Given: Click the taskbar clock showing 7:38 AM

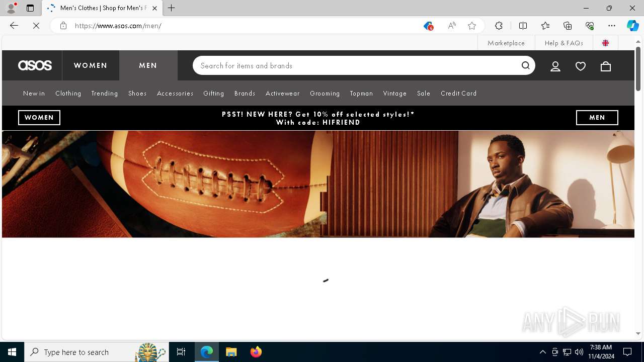Looking at the screenshot, I should (601, 352).
